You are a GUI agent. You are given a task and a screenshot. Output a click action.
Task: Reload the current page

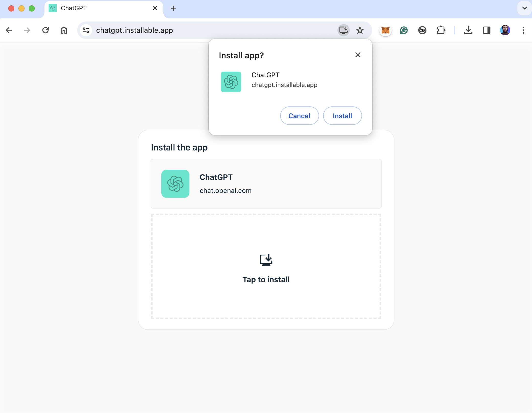pos(46,30)
